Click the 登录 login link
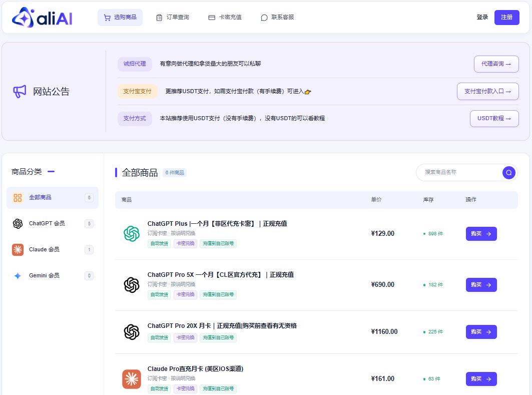The height and width of the screenshot is (395, 532). click(482, 18)
